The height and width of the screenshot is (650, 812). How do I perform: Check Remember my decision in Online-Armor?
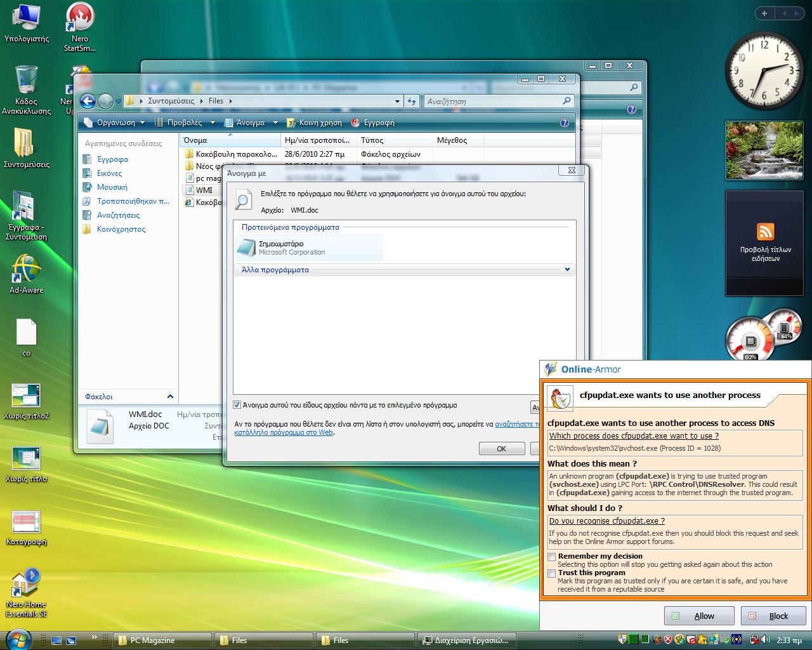[552, 557]
